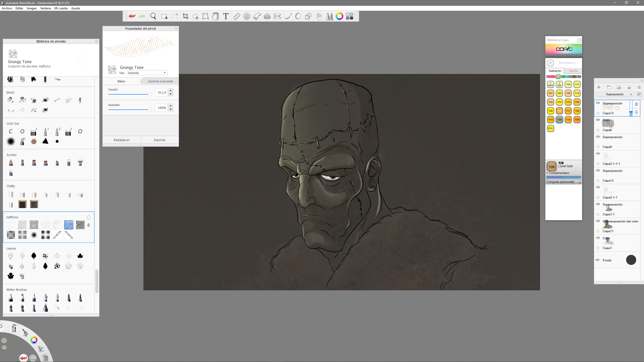Select the Y17 Copic color swatch

point(568,111)
